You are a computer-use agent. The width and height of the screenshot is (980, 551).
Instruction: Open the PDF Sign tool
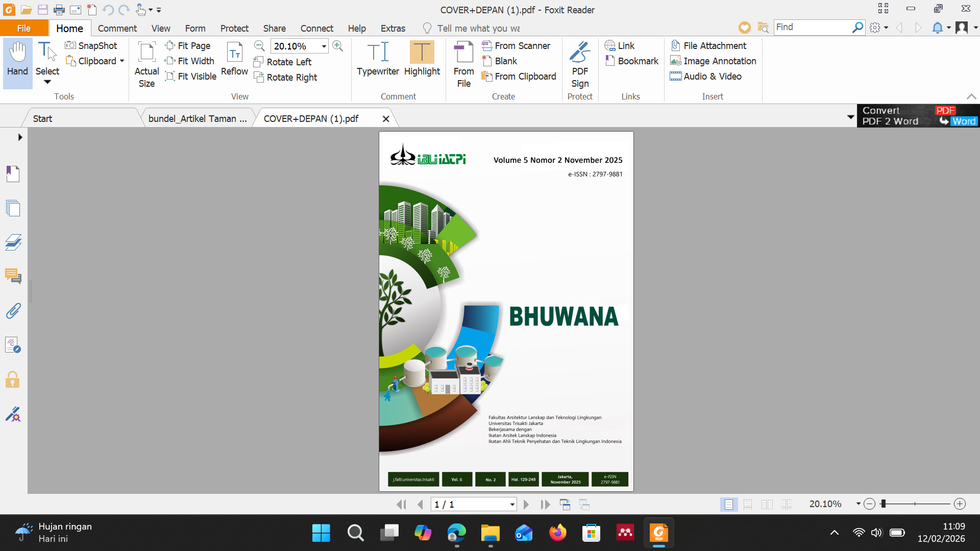pos(580,64)
